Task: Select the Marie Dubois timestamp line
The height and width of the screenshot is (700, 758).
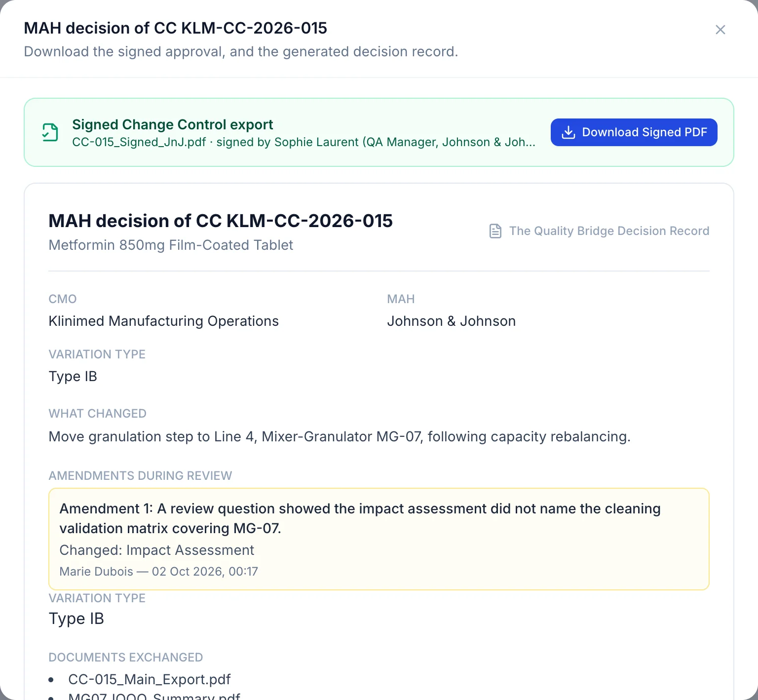Action: [x=159, y=572]
